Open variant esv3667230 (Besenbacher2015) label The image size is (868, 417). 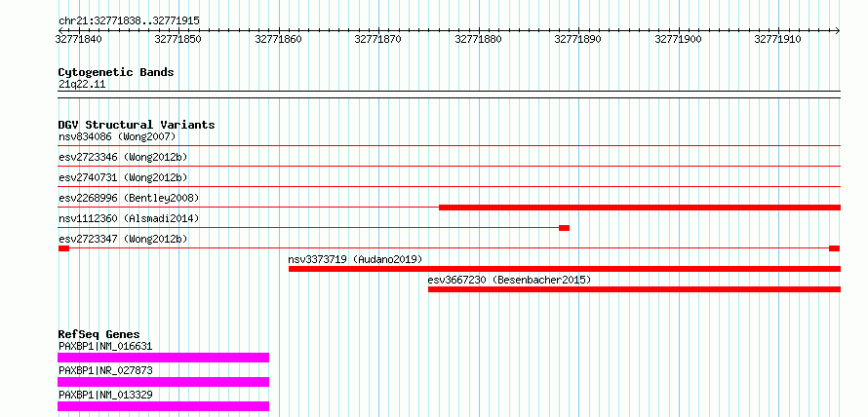tap(509, 280)
